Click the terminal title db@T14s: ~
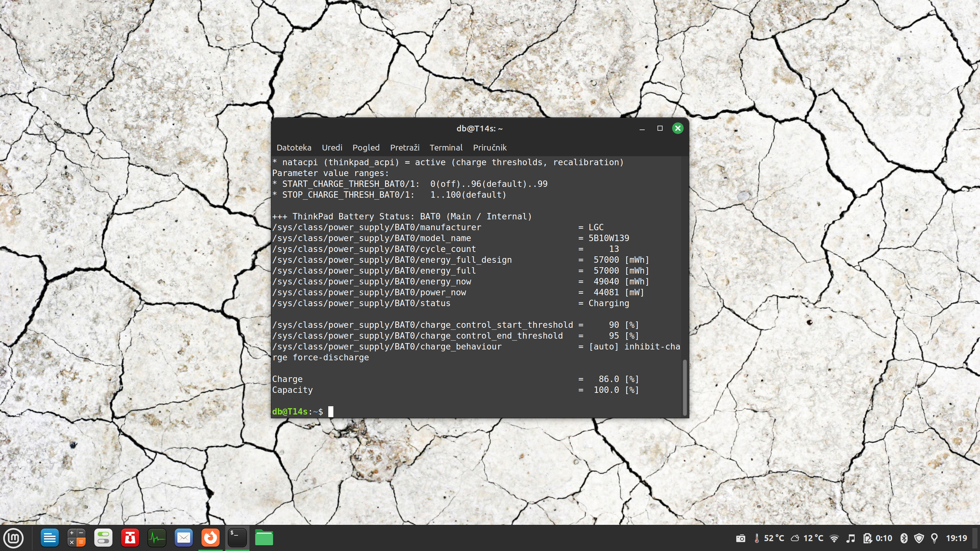 tap(479, 129)
